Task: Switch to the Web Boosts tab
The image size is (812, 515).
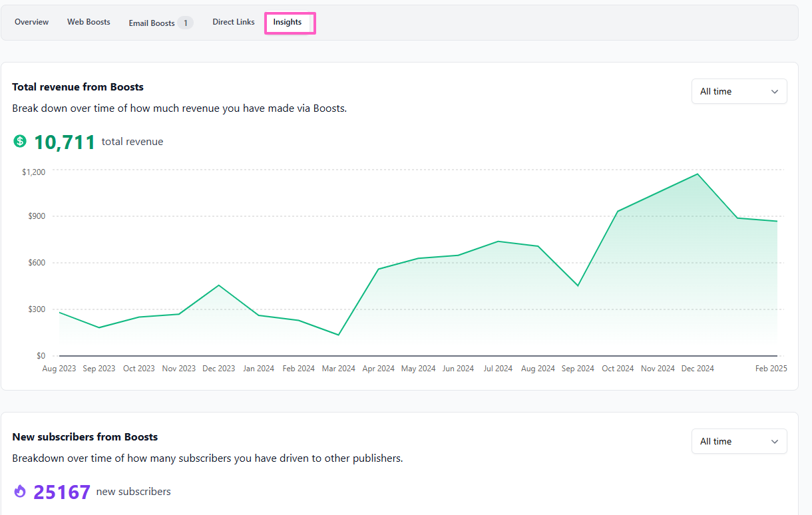Action: pos(89,22)
